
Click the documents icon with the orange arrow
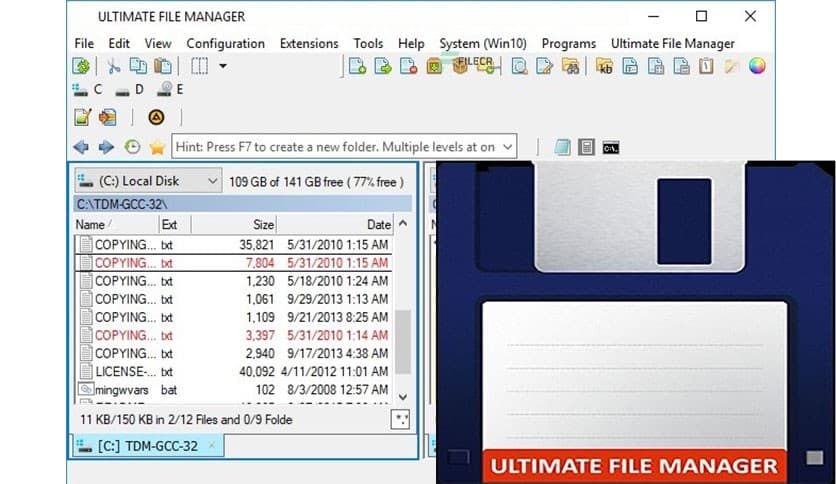click(108, 117)
